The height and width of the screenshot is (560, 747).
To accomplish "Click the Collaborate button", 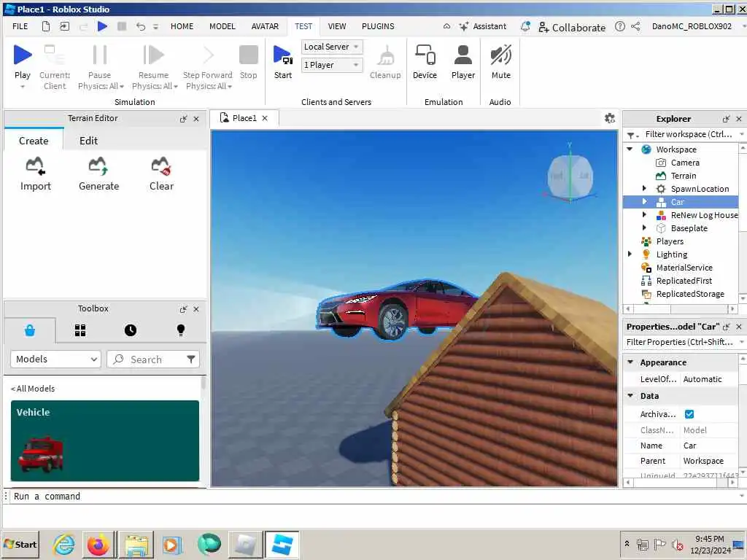I will coord(572,27).
